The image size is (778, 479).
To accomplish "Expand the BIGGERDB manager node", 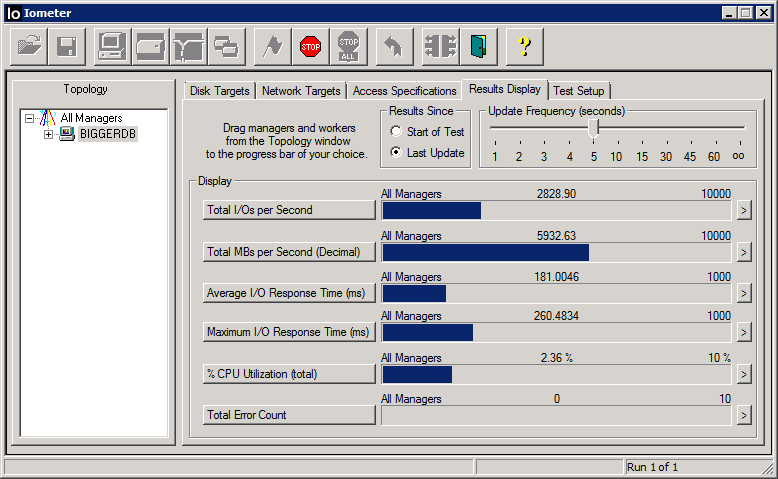I will (x=48, y=134).
